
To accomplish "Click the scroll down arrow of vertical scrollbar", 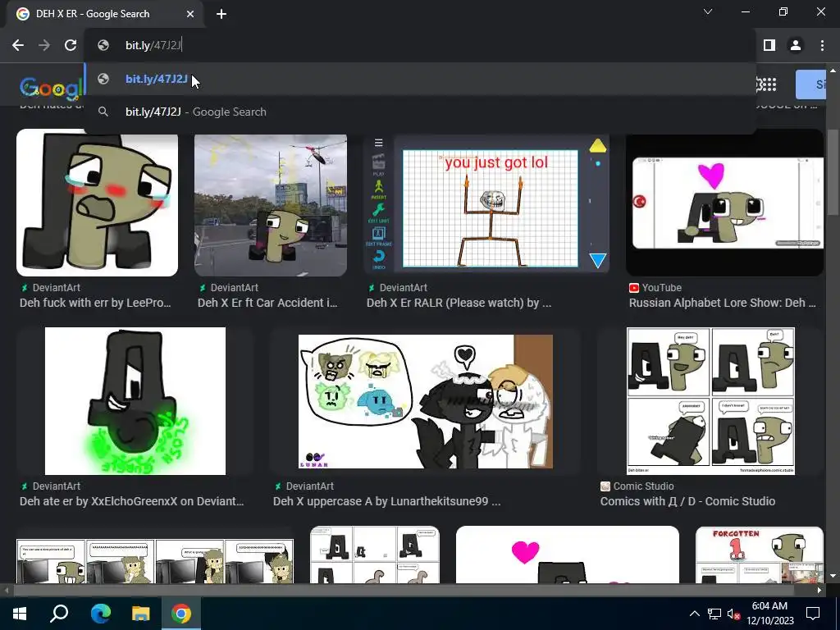I will (x=832, y=576).
